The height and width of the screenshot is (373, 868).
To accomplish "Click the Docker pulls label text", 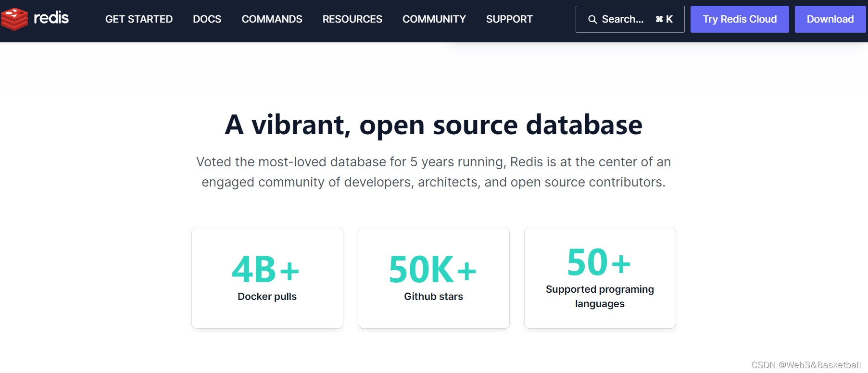I will pyautogui.click(x=267, y=297).
